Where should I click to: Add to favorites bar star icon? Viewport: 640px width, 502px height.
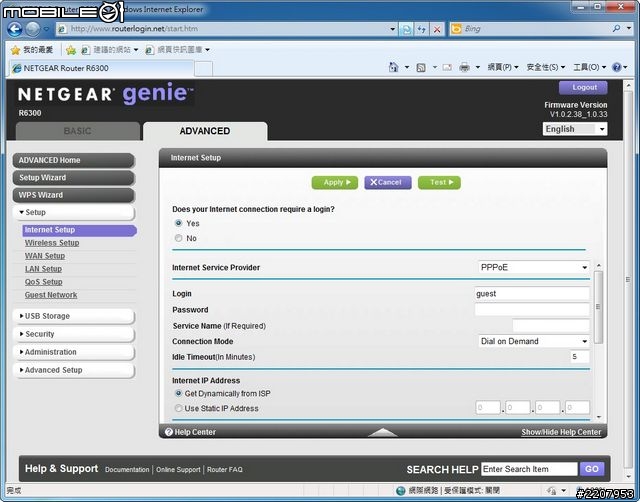click(71, 50)
